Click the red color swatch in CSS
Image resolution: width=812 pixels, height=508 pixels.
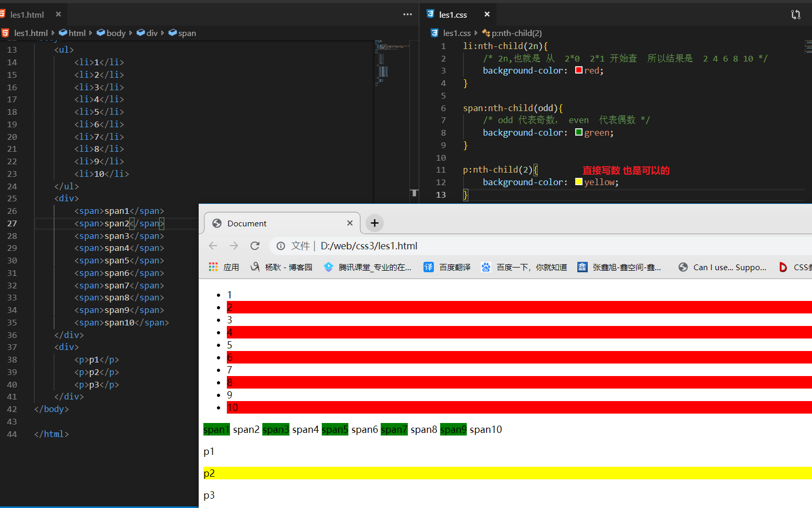(579, 70)
